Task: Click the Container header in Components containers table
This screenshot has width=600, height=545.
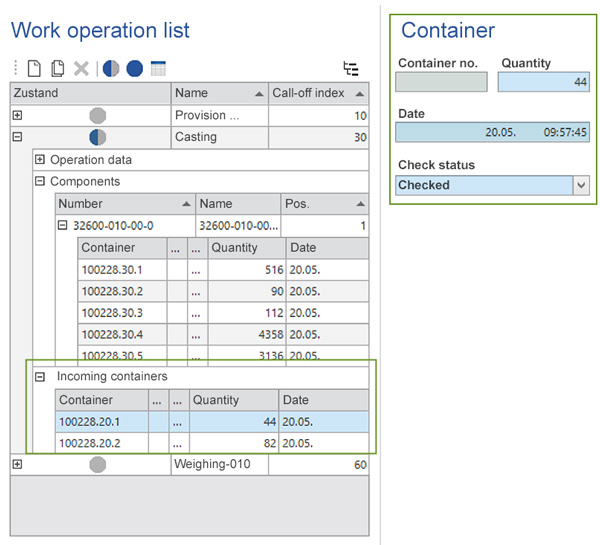Action: tap(122, 248)
